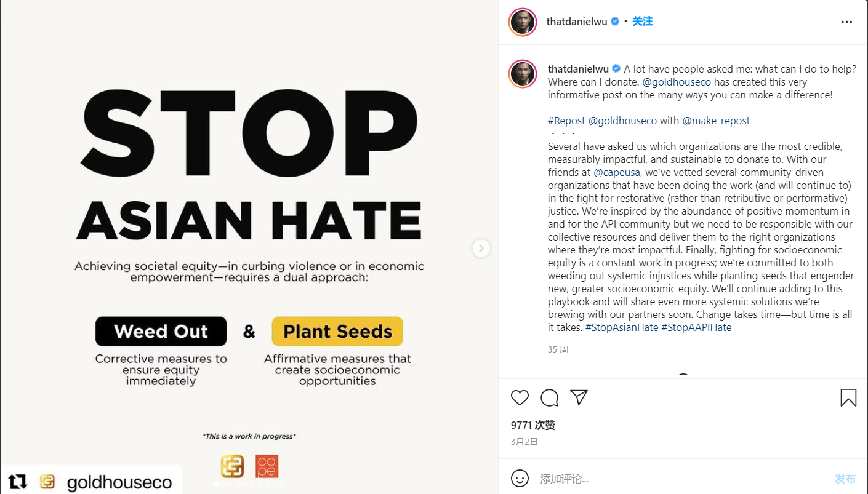Viewport: 868px width, 494px height.
Task: Follow thatdanielwu with 关注 button
Action: [643, 22]
